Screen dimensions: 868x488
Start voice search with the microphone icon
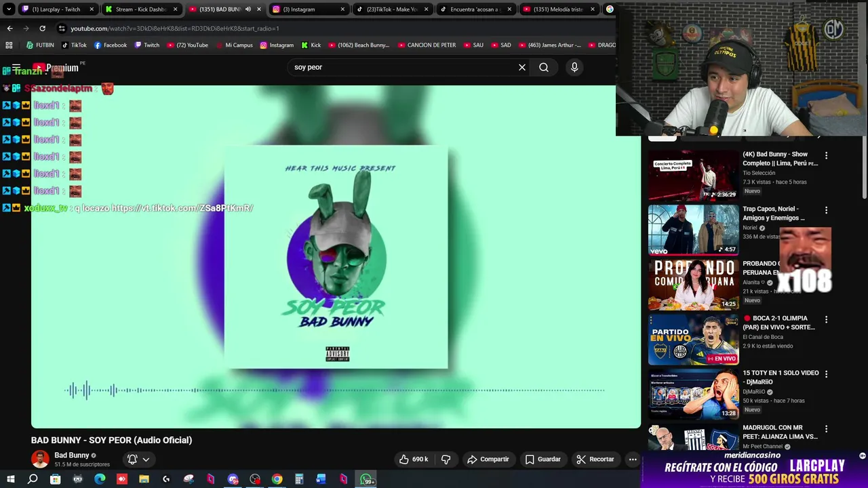click(574, 67)
